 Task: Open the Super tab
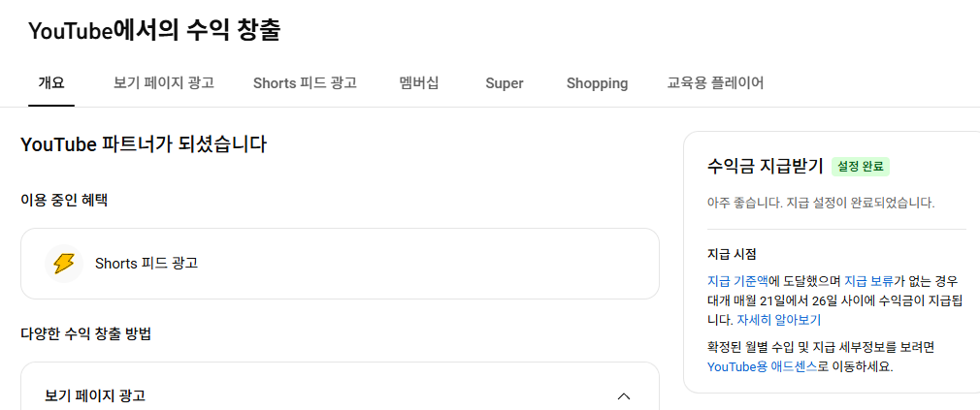pos(505,83)
